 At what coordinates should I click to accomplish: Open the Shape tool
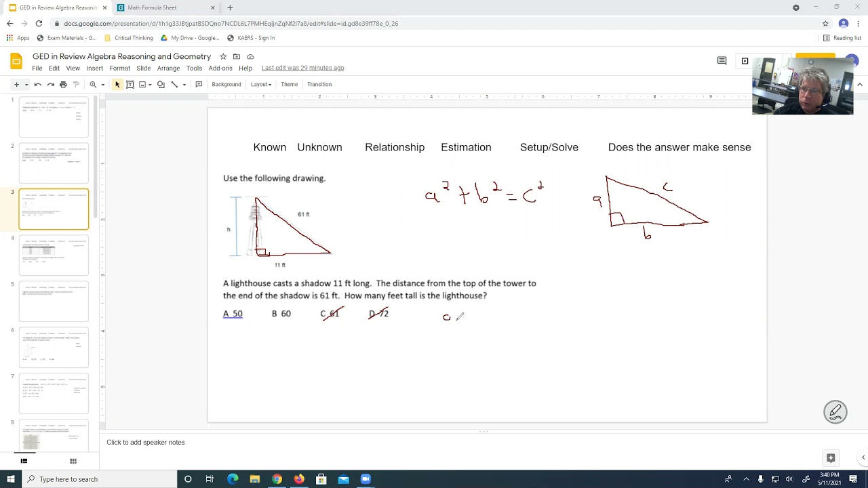click(x=161, y=85)
